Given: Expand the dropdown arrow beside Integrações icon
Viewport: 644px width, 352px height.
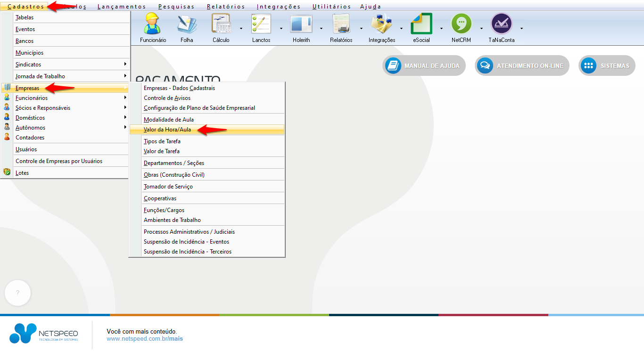Looking at the screenshot, I should pos(401,28).
